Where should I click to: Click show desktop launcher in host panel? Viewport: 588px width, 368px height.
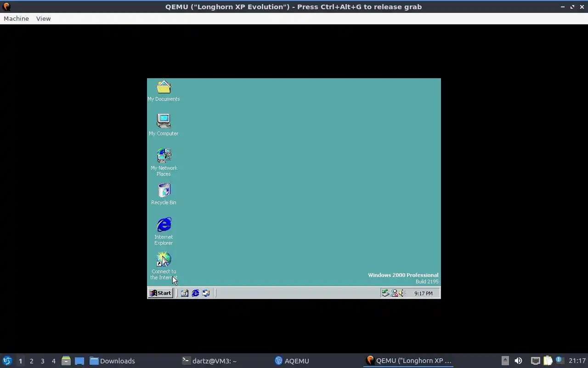tap(79, 361)
